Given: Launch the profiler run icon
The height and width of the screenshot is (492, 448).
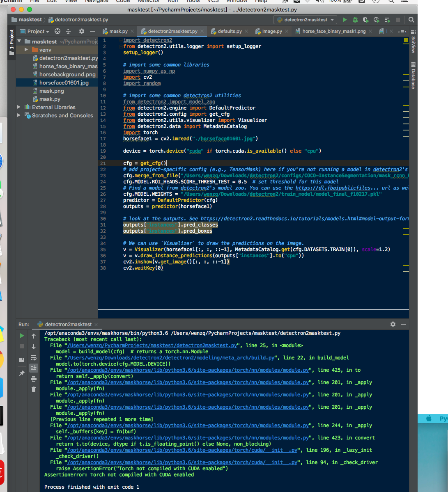Looking at the screenshot, I should tap(377, 20).
